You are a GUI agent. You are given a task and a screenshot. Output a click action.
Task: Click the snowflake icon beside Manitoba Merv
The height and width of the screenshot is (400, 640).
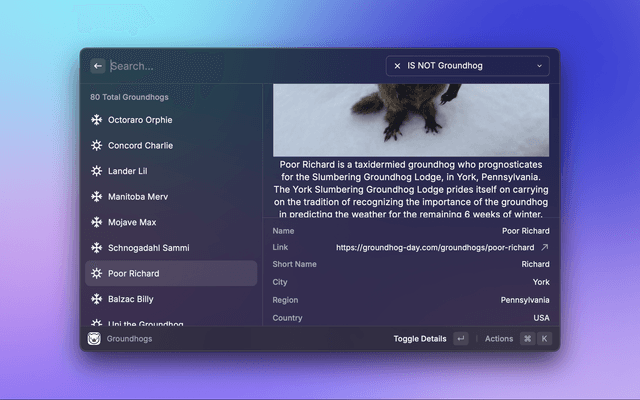[96, 197]
